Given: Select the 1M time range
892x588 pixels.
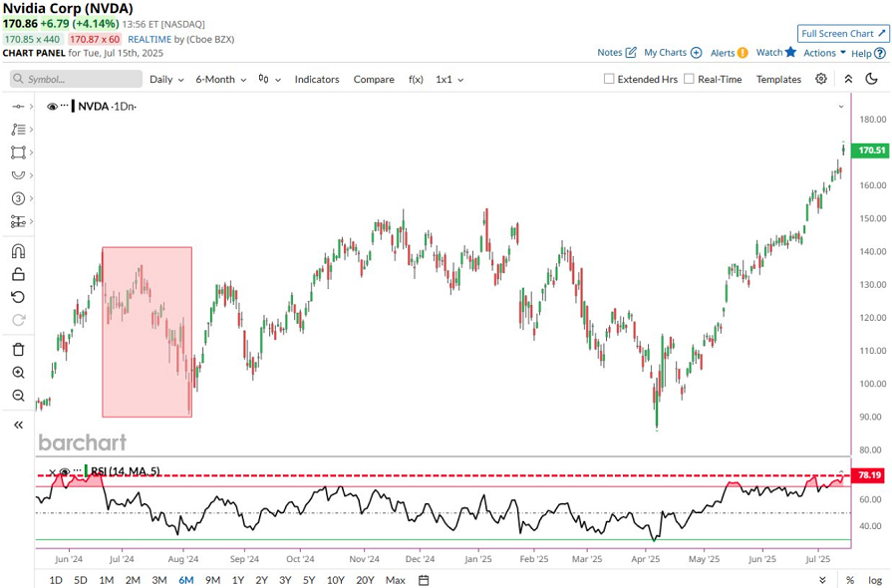Looking at the screenshot, I should (107, 580).
